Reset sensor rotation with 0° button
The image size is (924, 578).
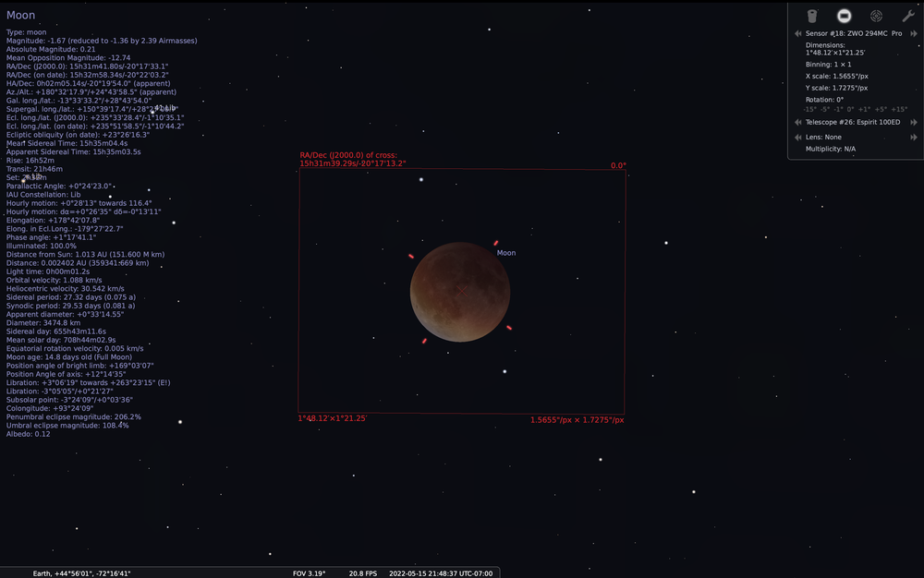click(x=850, y=110)
